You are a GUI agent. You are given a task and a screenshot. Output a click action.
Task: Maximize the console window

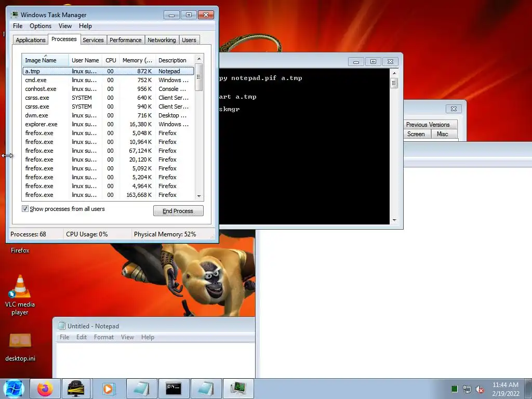pos(373,61)
